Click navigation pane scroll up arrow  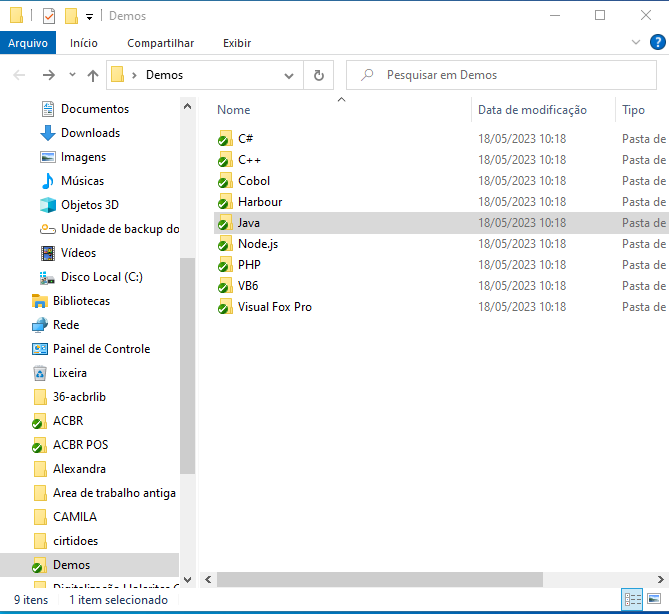pos(187,106)
